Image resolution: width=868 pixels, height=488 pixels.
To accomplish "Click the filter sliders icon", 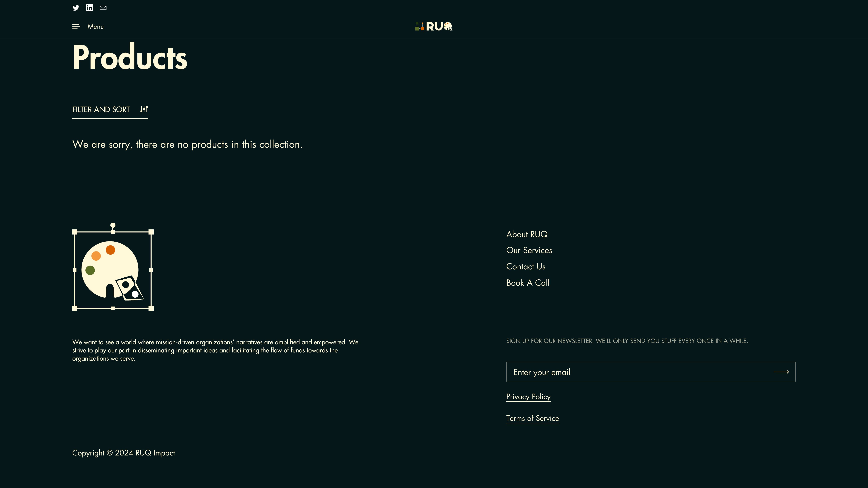I will (144, 109).
